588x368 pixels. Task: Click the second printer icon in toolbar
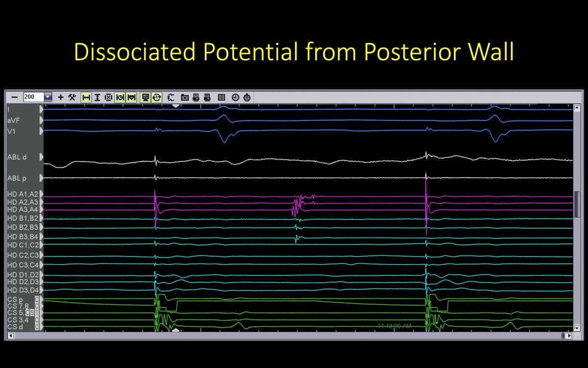click(x=207, y=97)
